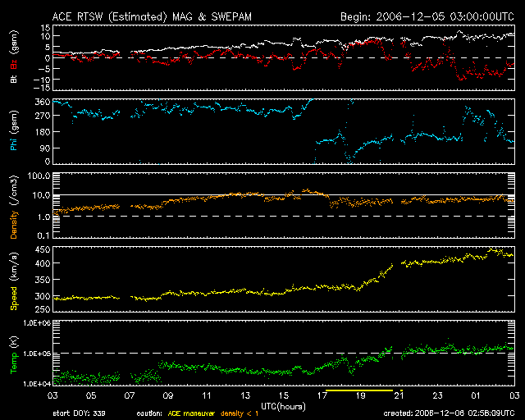The image size is (525, 420).
Task: Click the '100.0' tick on the Density axis
Action: [39, 176]
